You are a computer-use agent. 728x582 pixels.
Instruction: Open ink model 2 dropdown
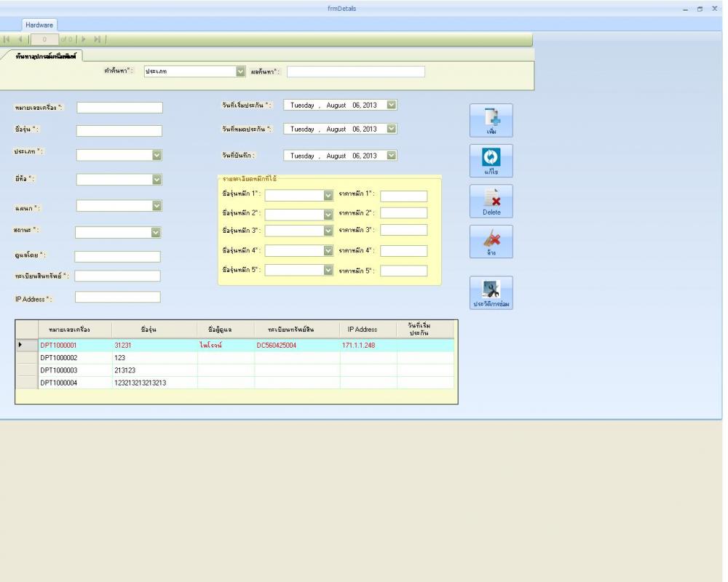[328, 215]
